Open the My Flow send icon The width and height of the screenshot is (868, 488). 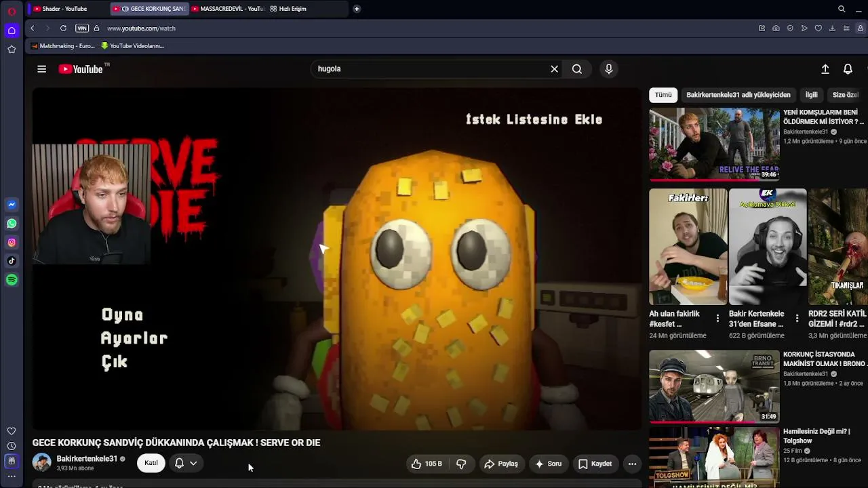(804, 28)
